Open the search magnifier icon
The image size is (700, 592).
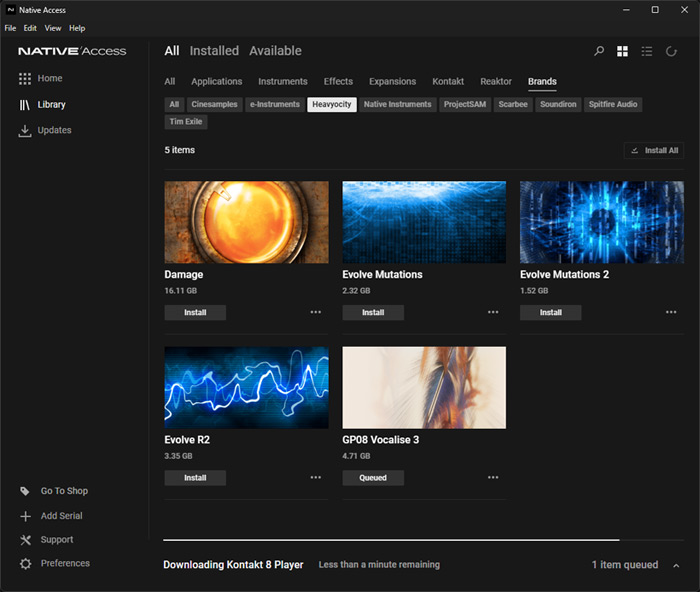coord(599,51)
